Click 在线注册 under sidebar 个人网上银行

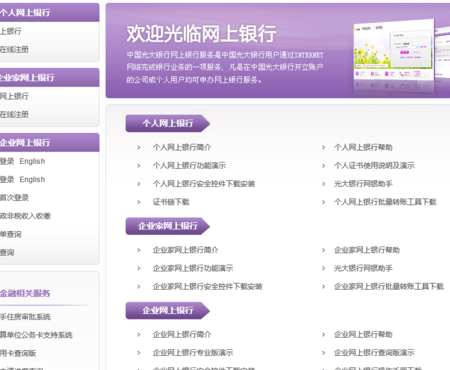click(14, 50)
